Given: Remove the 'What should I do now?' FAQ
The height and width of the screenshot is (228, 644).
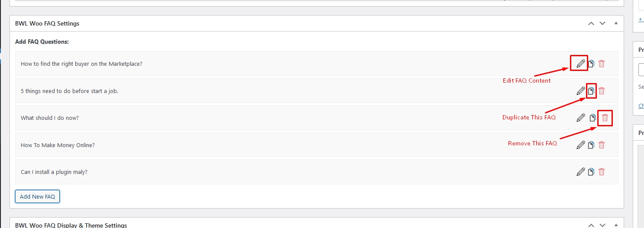Looking at the screenshot, I should pos(605,118).
